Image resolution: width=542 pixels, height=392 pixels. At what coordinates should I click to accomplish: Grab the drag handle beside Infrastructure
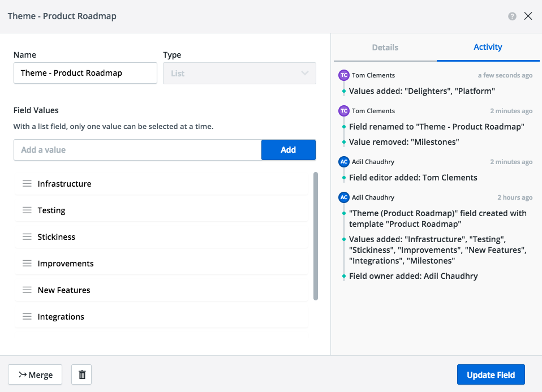point(27,184)
